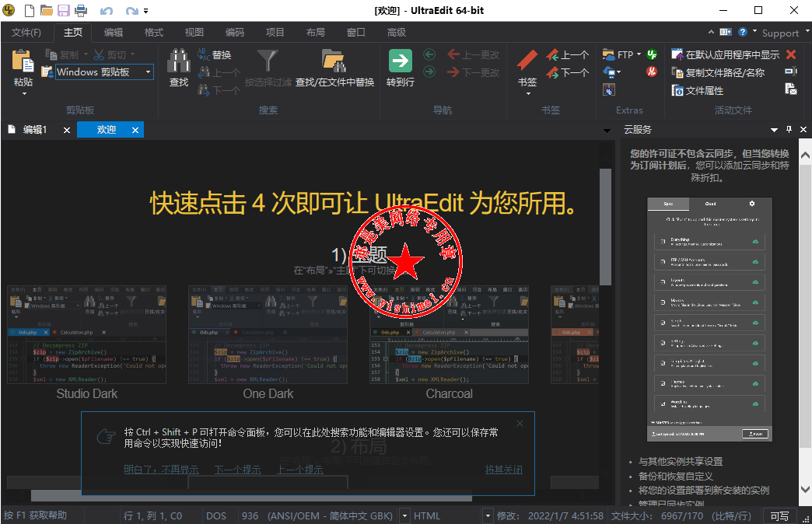
Task: Pin the 云服务 panel
Action: point(789,130)
